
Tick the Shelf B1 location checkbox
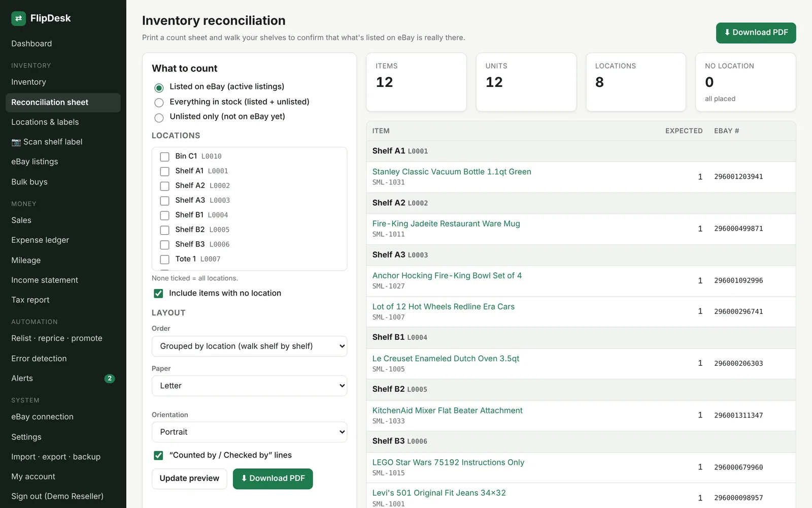tap(164, 215)
